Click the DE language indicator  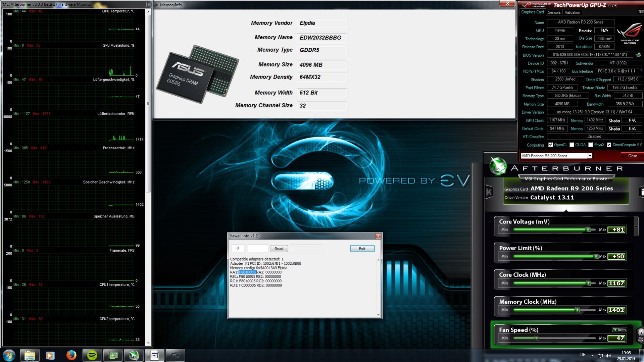583,355
